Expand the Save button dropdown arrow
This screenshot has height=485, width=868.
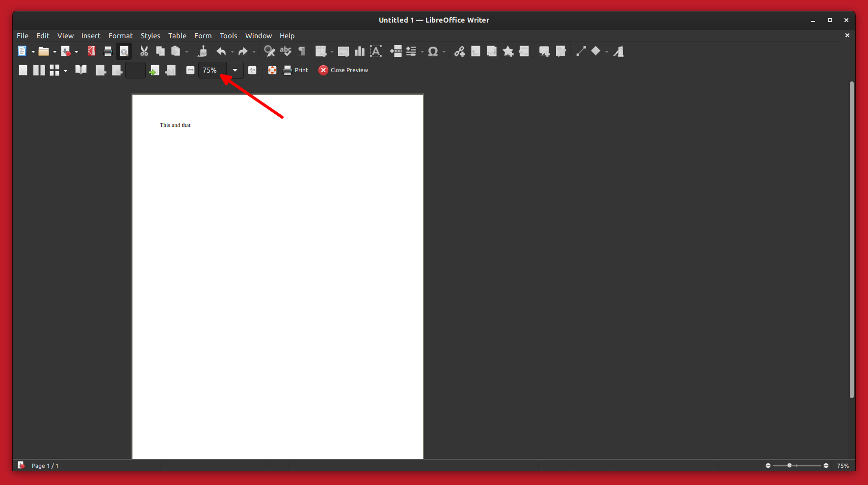click(76, 51)
